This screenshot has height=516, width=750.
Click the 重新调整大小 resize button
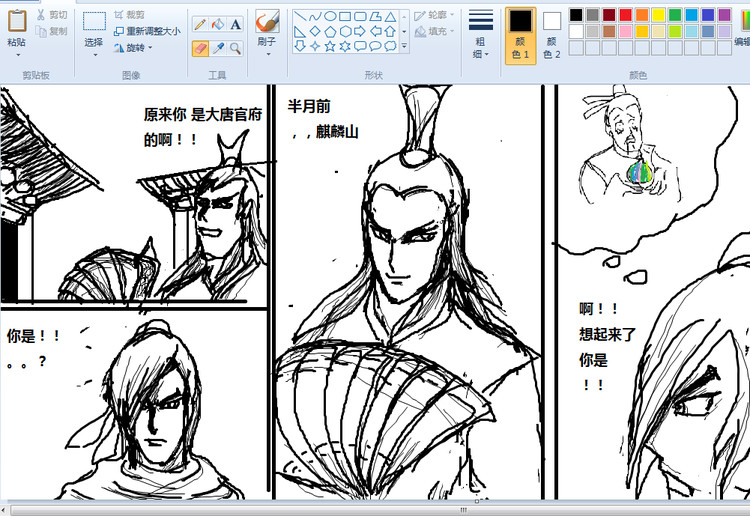(x=146, y=31)
